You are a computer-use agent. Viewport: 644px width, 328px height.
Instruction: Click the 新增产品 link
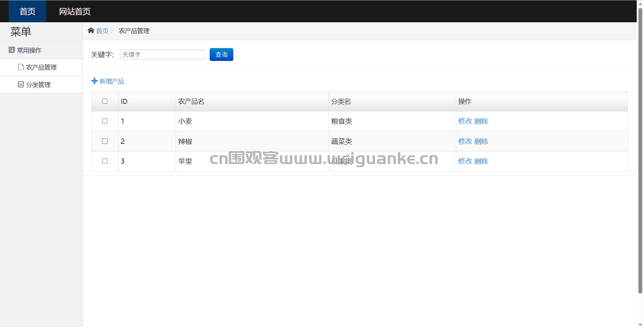pos(112,81)
